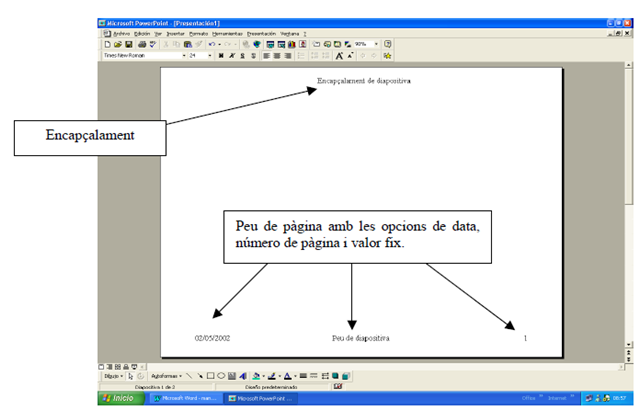
Task: Apply fill color with the paint bucket
Action: [256, 376]
